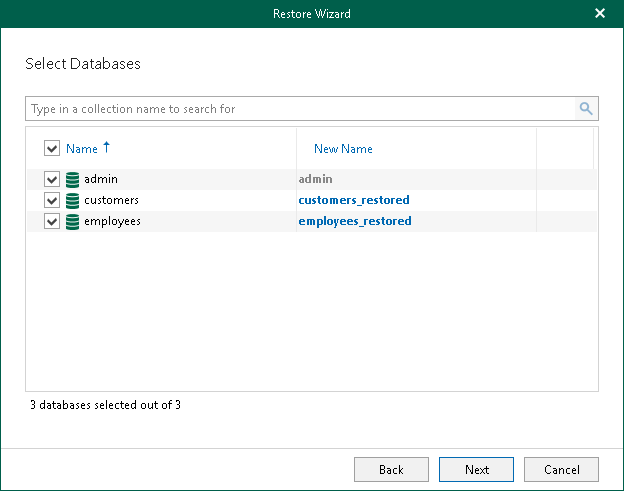Sort by the New Name column header
This screenshot has height=491, width=624.
(343, 149)
